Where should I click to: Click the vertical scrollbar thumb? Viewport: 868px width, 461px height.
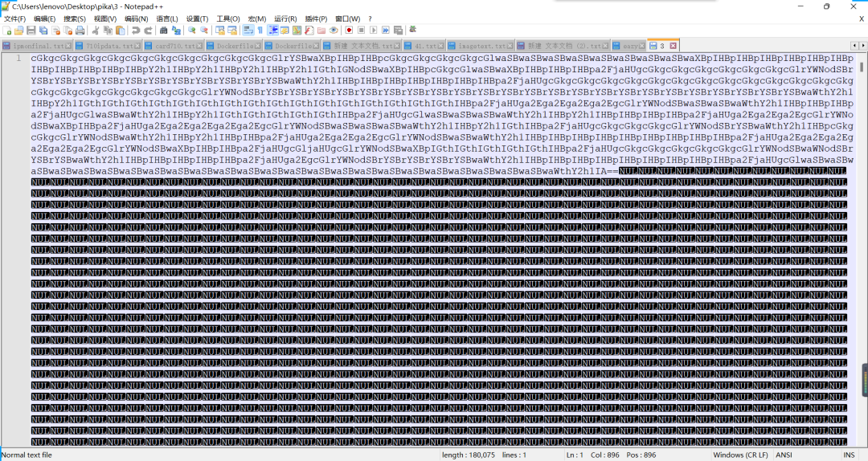[862, 67]
